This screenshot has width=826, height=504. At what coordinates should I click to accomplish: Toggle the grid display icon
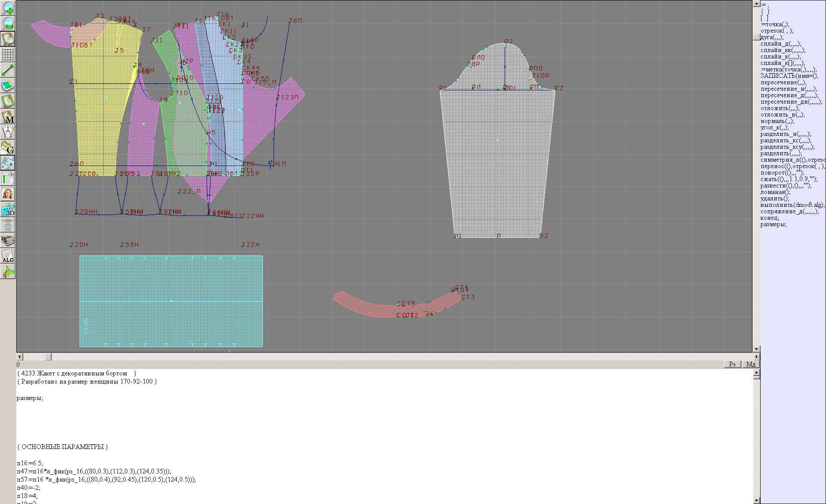[x=8, y=55]
